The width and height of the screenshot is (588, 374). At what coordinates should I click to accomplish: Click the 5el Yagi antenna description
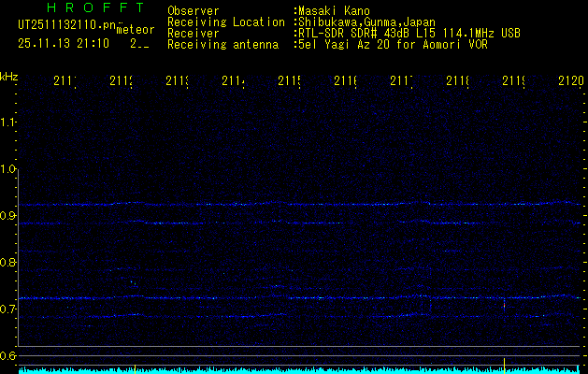pyautogui.click(x=391, y=44)
